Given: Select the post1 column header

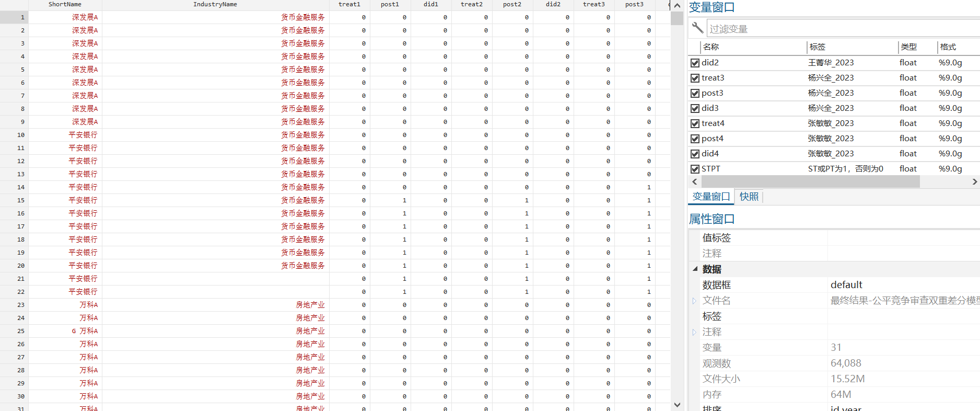Looking at the screenshot, I should pos(390,4).
